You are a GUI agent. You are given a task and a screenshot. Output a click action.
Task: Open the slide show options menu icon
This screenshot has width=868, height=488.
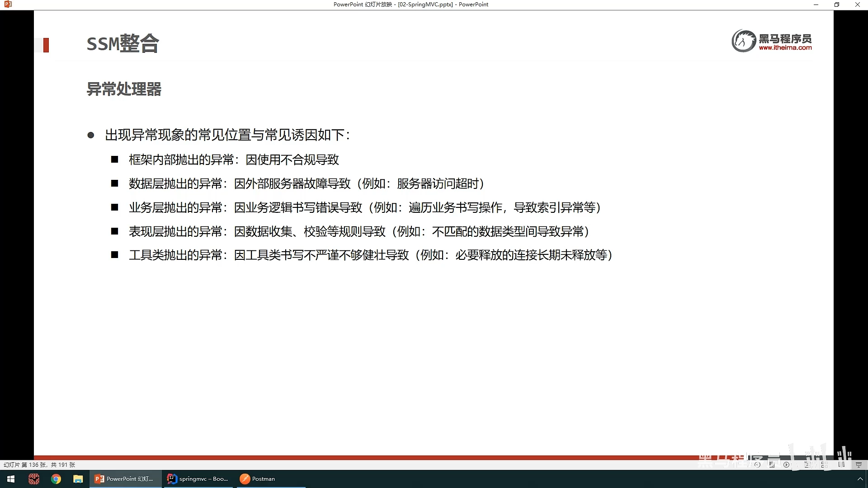pos(772,465)
